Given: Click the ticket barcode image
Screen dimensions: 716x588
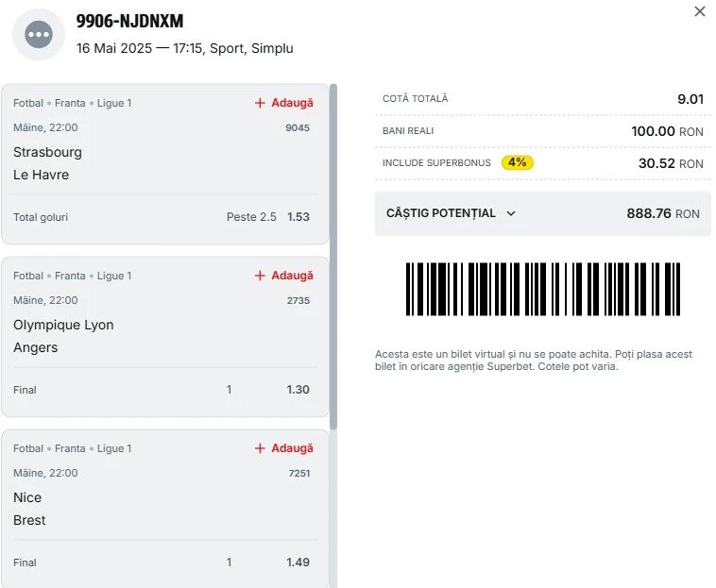Looking at the screenshot, I should (543, 289).
